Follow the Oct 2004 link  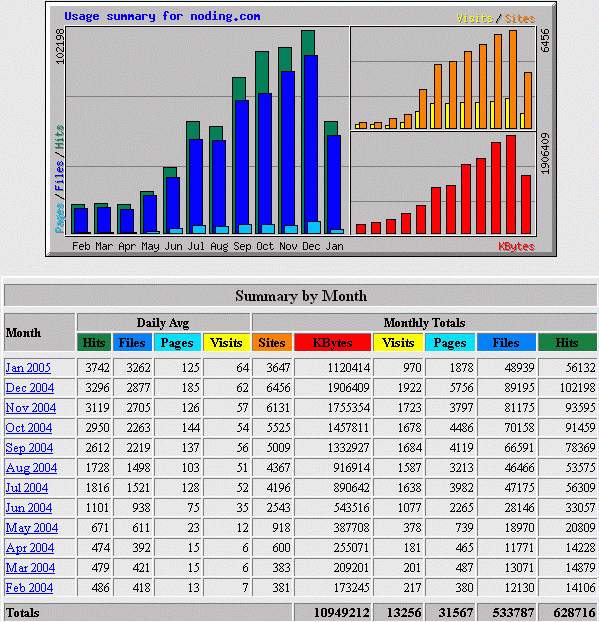tap(29, 428)
